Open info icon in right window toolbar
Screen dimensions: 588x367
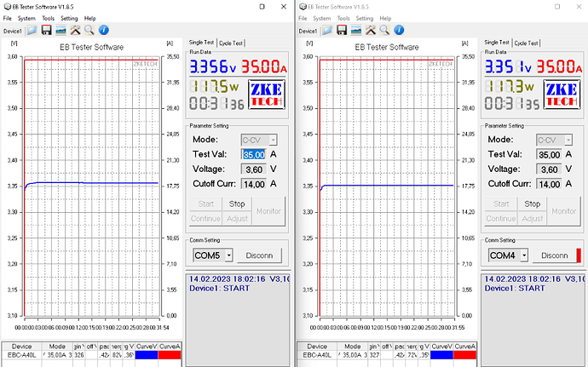(x=399, y=31)
